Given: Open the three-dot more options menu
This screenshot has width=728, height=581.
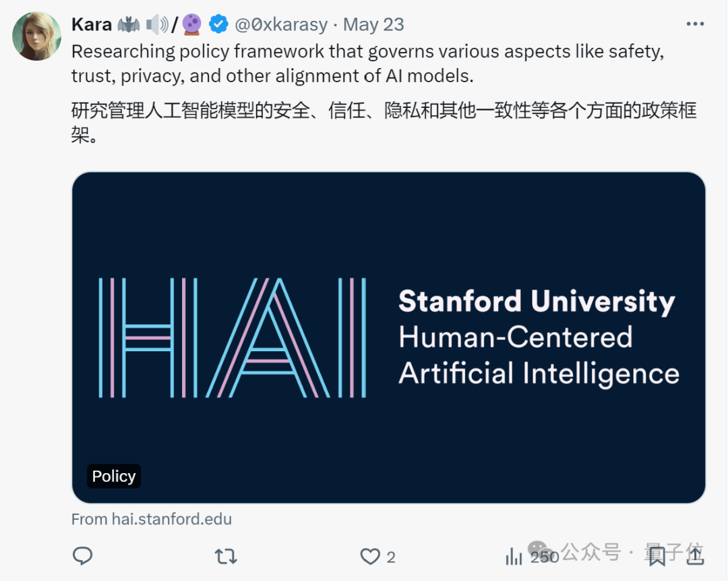Looking at the screenshot, I should click(x=694, y=24).
